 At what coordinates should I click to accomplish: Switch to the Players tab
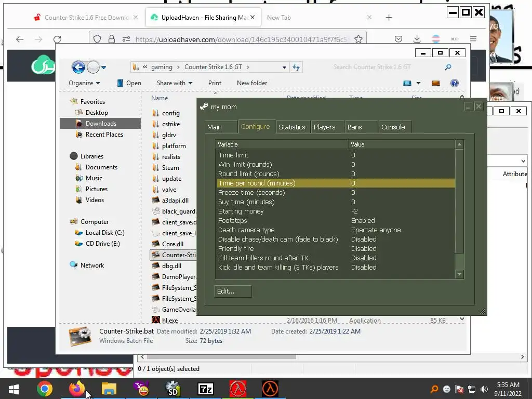(x=327, y=127)
